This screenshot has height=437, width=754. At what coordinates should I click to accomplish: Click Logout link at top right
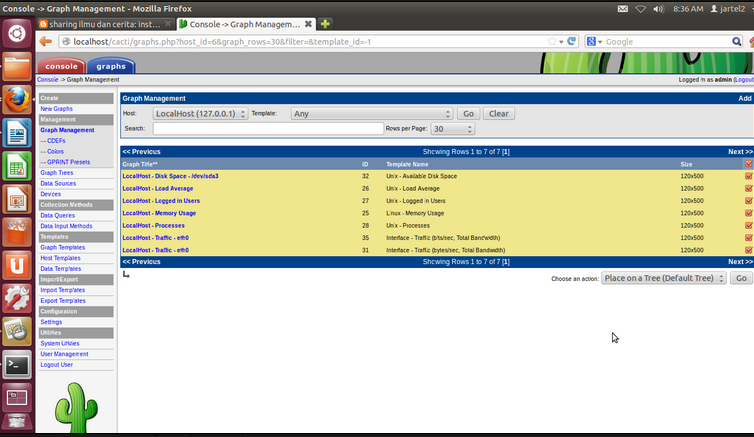(744, 80)
